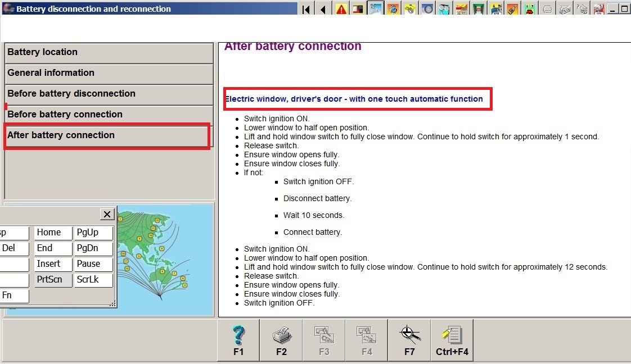
Task: Click the wrench repair toolbar icon
Action: pyautogui.click(x=375, y=9)
